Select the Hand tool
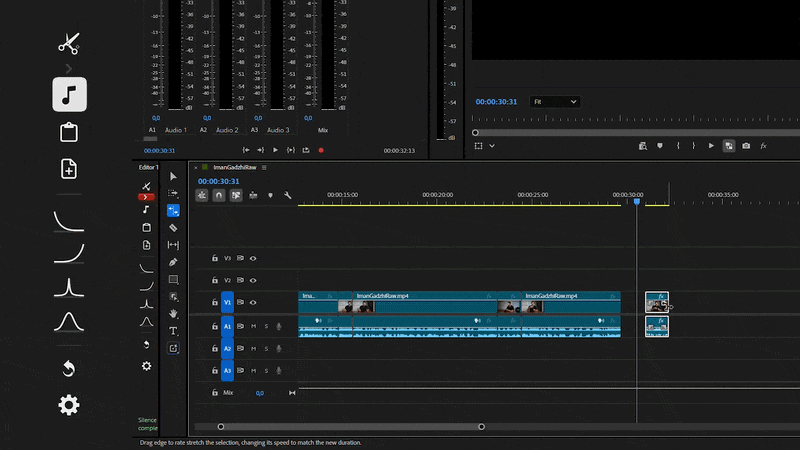800x450 pixels. [173, 314]
